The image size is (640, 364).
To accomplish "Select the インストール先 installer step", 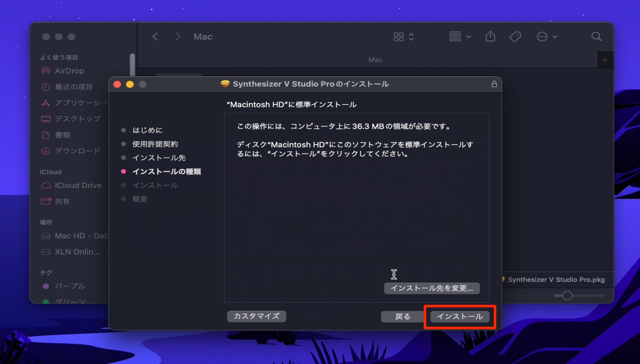I will 159,158.
